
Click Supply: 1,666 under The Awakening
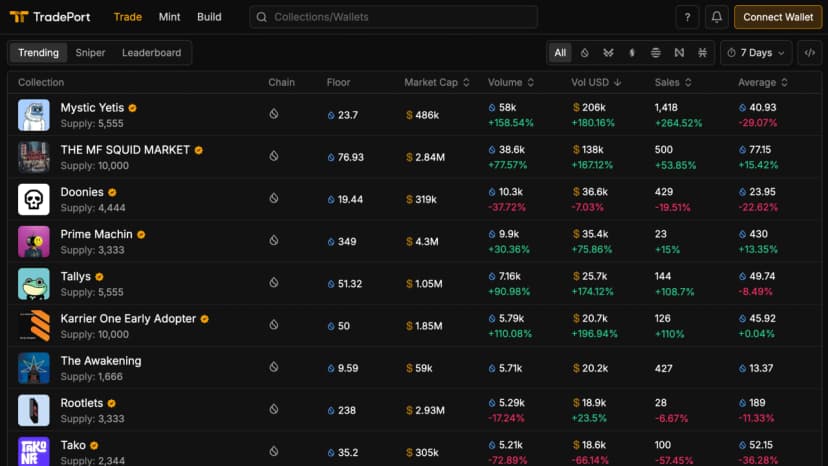[x=91, y=377]
